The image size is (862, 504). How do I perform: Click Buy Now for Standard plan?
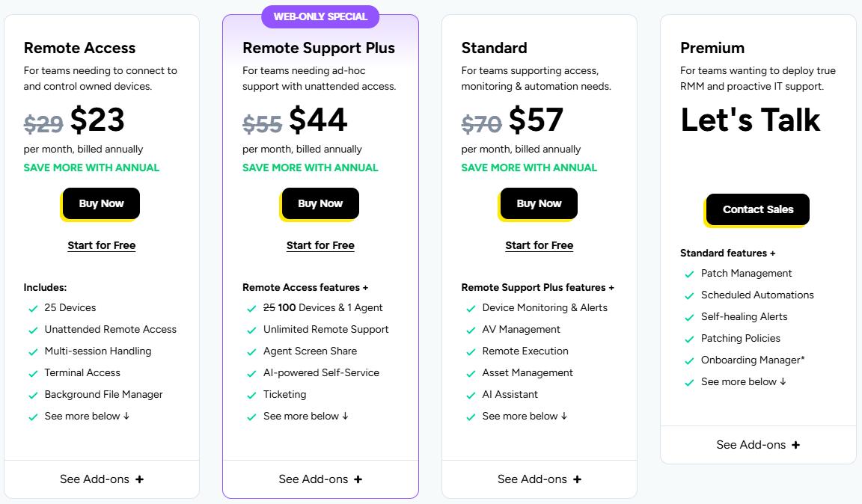point(539,203)
